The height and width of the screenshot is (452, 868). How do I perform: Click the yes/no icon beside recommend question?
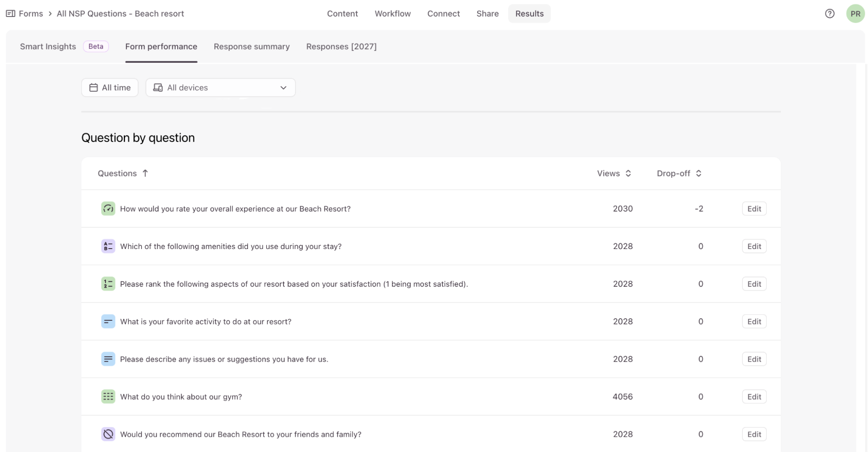108,434
